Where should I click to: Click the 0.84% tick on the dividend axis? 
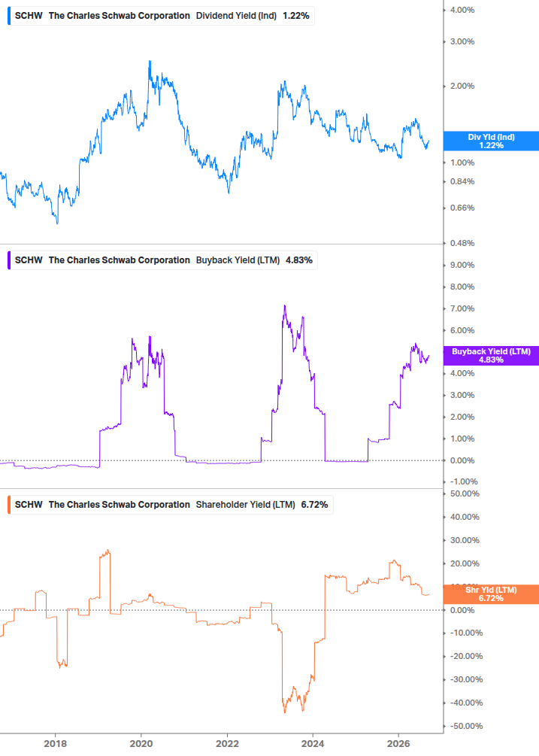[462, 182]
